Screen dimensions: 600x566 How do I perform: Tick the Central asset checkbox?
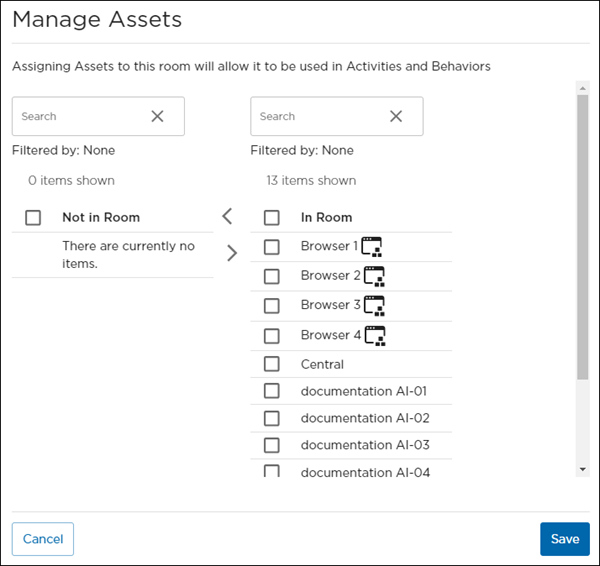pyautogui.click(x=272, y=364)
